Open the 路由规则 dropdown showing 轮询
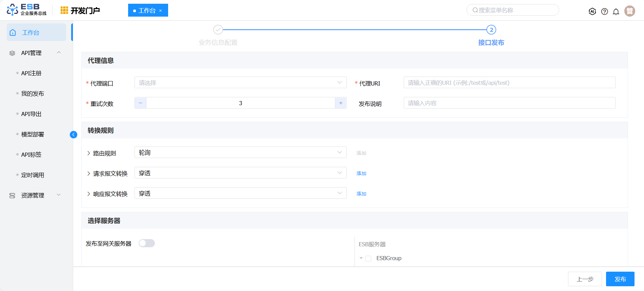Image resolution: width=644 pixels, height=291 pixels. (240, 153)
